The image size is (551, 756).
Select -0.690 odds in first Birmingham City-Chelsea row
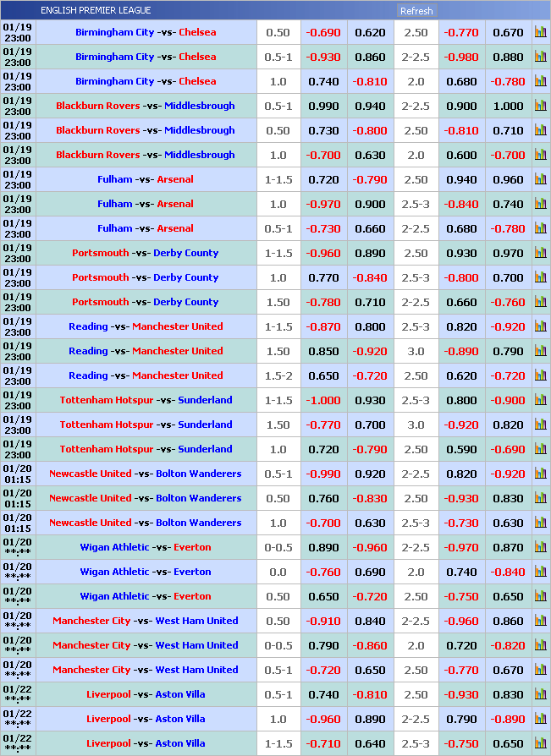tap(322, 33)
